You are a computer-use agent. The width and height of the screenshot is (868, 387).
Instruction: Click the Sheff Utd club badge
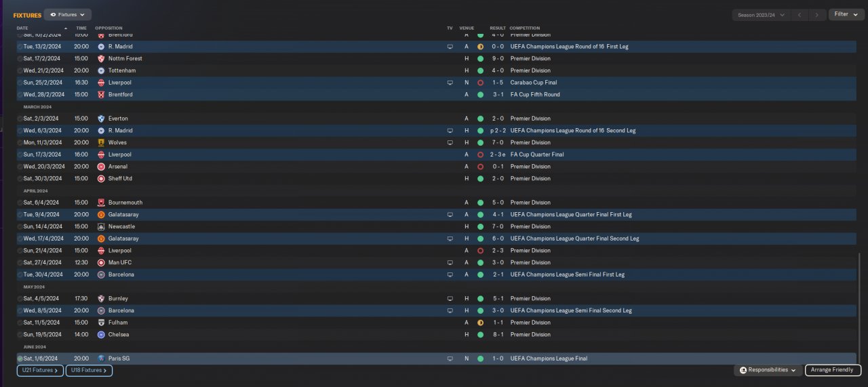pyautogui.click(x=101, y=179)
